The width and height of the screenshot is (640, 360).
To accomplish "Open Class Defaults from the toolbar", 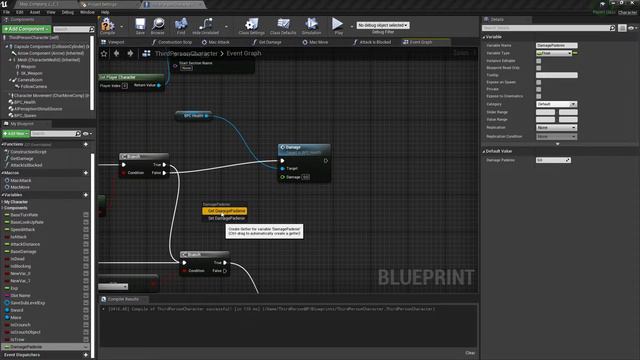I will tap(283, 25).
